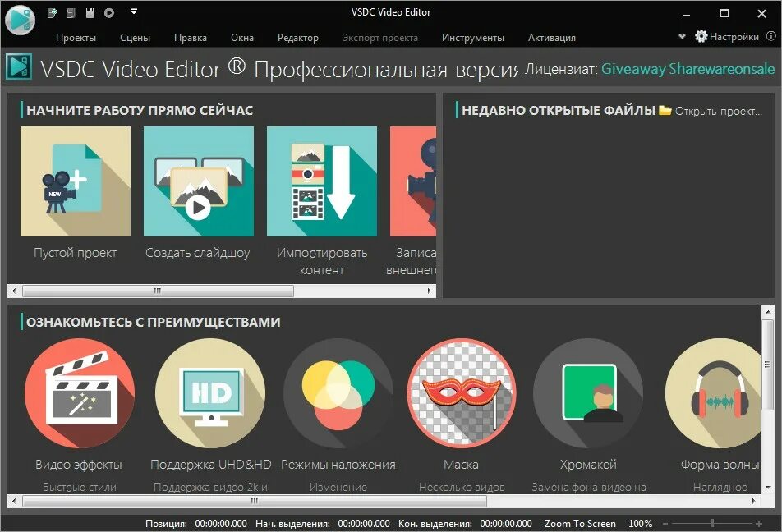The height and width of the screenshot is (532, 782).
Task: Click the new project quick-access icon
Action: click(52, 13)
